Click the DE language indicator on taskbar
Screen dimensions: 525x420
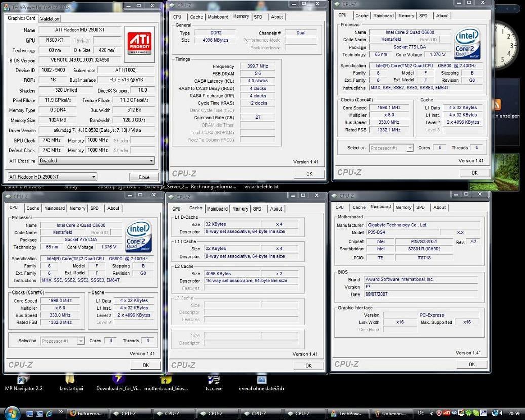point(421,413)
